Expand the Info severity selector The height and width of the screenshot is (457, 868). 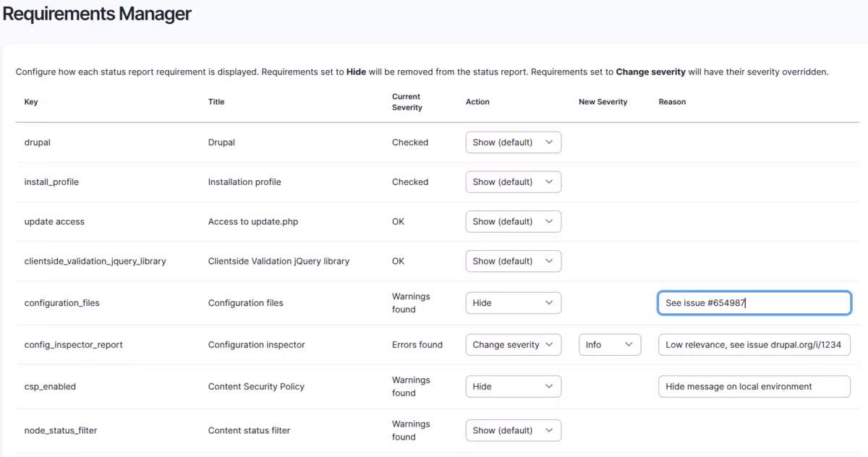click(x=610, y=345)
